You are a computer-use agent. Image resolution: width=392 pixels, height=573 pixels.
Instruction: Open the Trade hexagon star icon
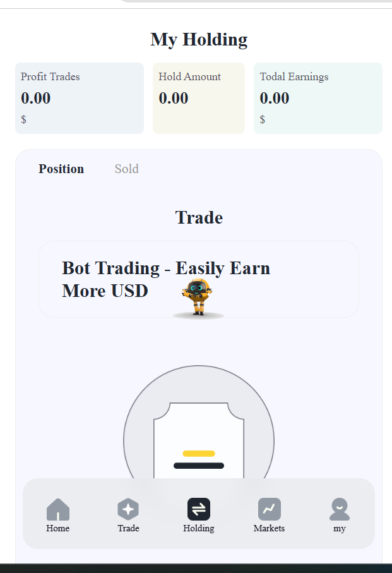(x=128, y=509)
